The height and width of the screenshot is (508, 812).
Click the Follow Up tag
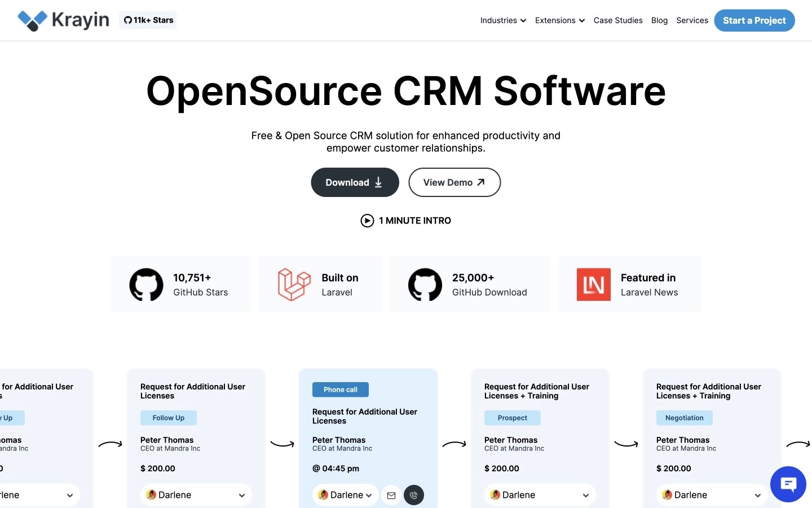[169, 418]
